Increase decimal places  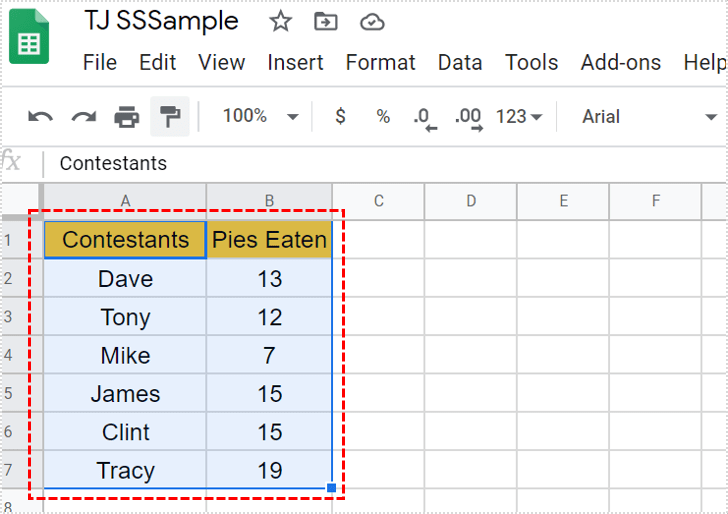468,117
